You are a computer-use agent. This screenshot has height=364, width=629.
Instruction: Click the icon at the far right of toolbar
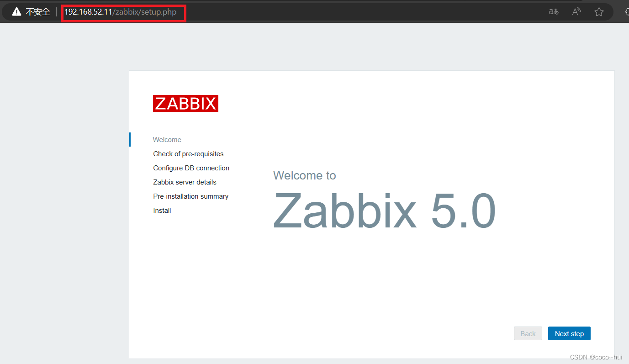tap(626, 11)
